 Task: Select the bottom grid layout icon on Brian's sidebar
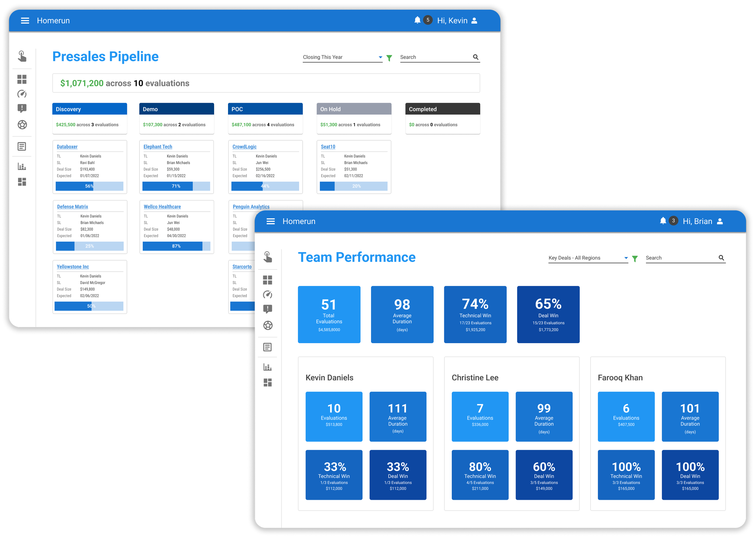pos(268,382)
